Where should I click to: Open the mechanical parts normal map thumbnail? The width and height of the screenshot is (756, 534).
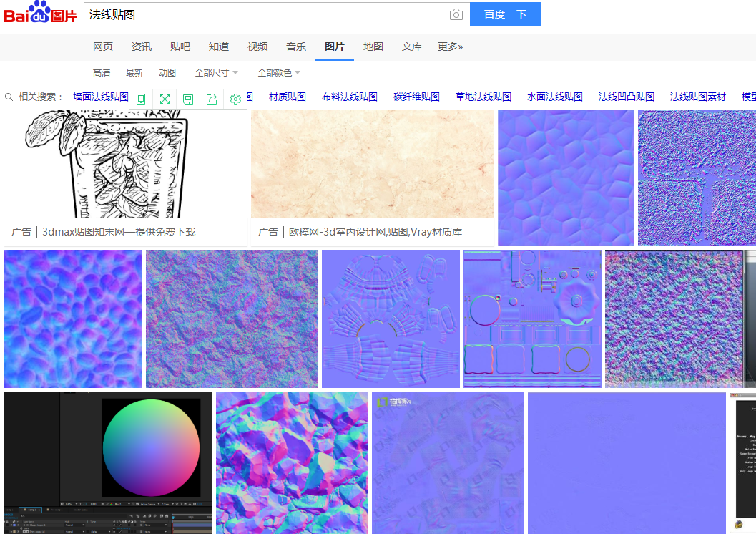pos(532,319)
